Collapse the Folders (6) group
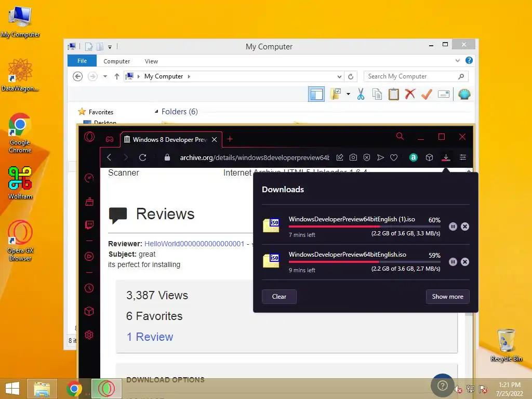 156,112
